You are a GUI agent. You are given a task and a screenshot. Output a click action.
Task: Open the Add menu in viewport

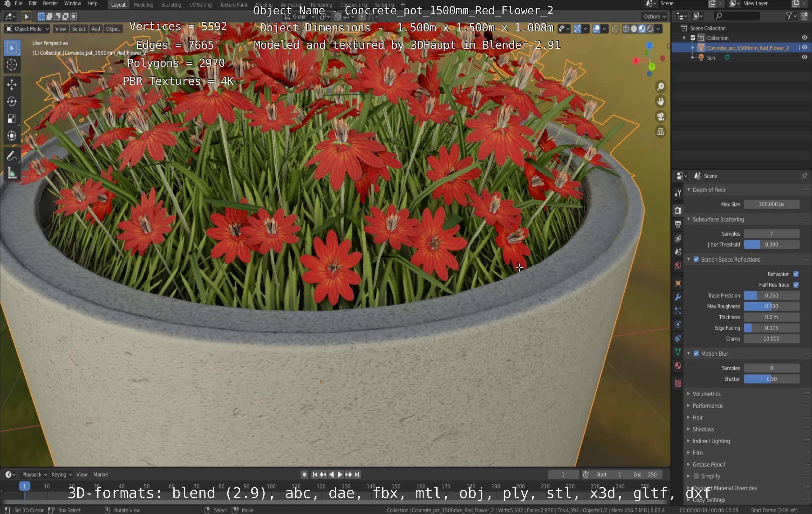point(96,29)
